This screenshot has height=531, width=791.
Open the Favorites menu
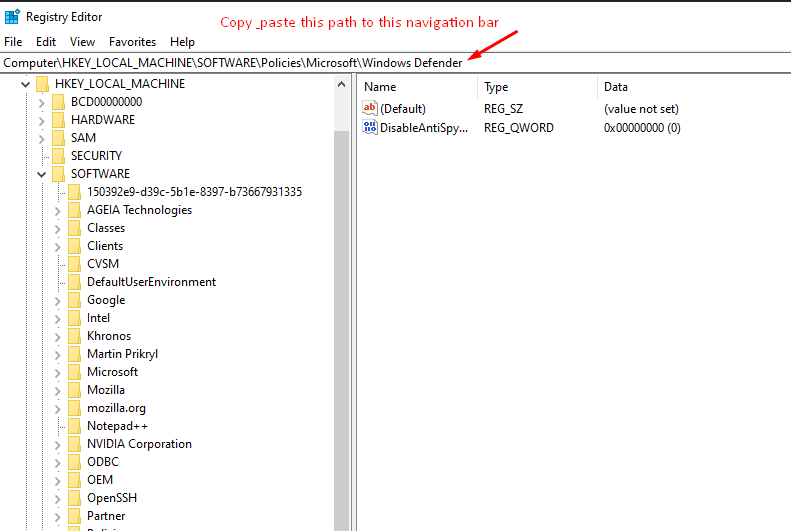(x=132, y=42)
